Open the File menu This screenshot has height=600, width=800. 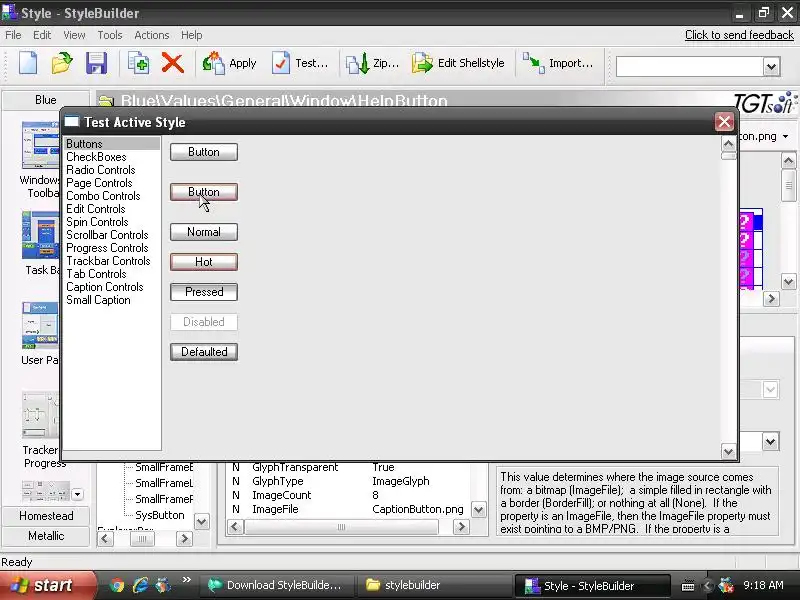click(x=13, y=35)
